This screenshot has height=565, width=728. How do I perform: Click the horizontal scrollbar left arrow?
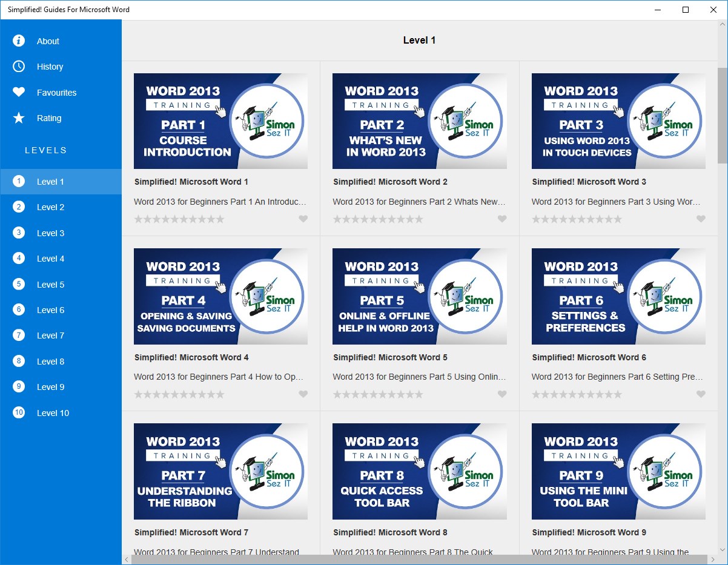coord(127,560)
